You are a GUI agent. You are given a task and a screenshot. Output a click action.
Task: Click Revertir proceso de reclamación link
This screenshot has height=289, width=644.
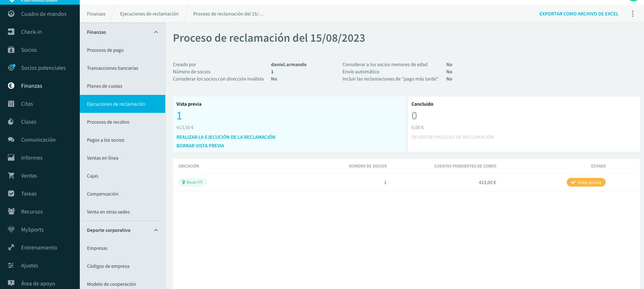pos(452,137)
